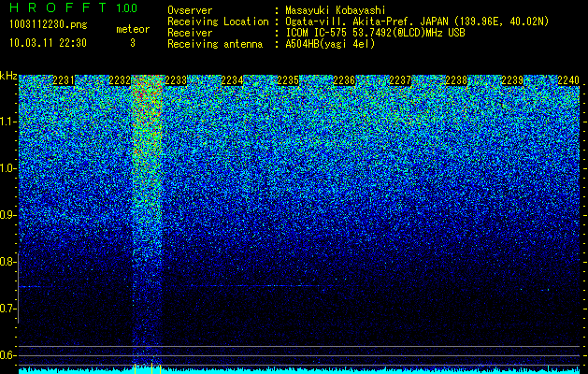The image size is (588, 374).
Task: Click the bright red-yellow meteor echo burst
Action: coord(147,150)
